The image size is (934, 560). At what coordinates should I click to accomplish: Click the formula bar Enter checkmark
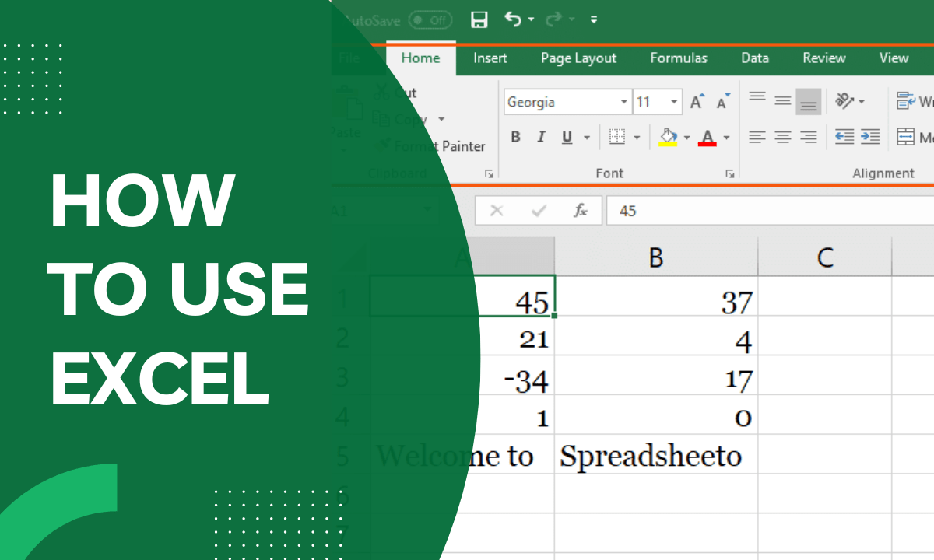(x=539, y=211)
